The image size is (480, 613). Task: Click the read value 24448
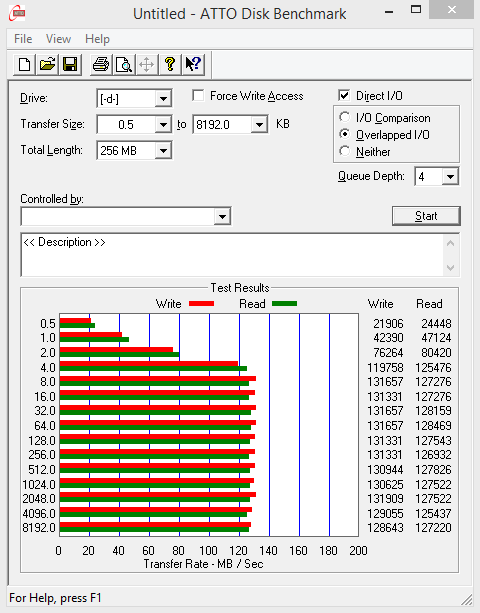coord(436,324)
